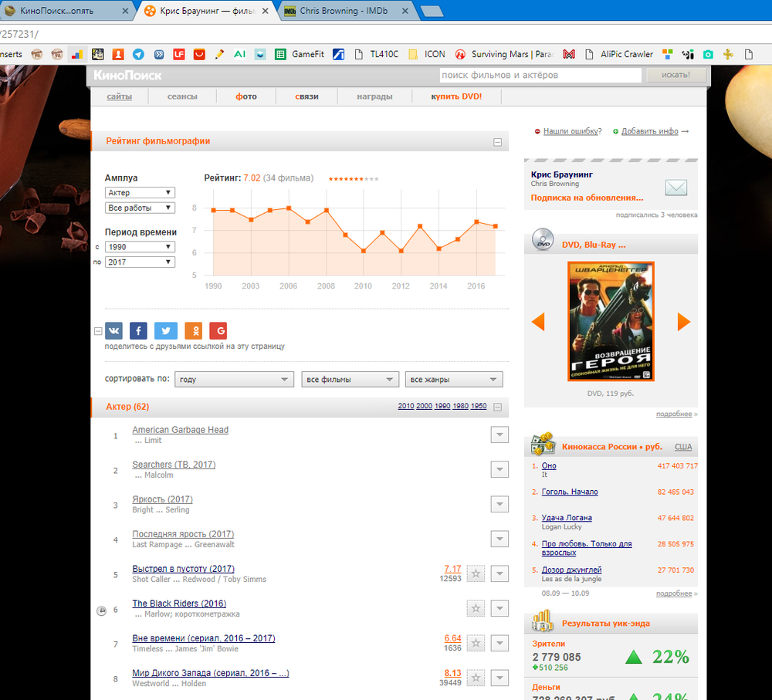Open 'все жанры' genre filter dropdown
This screenshot has height=700, width=772.
click(x=454, y=380)
